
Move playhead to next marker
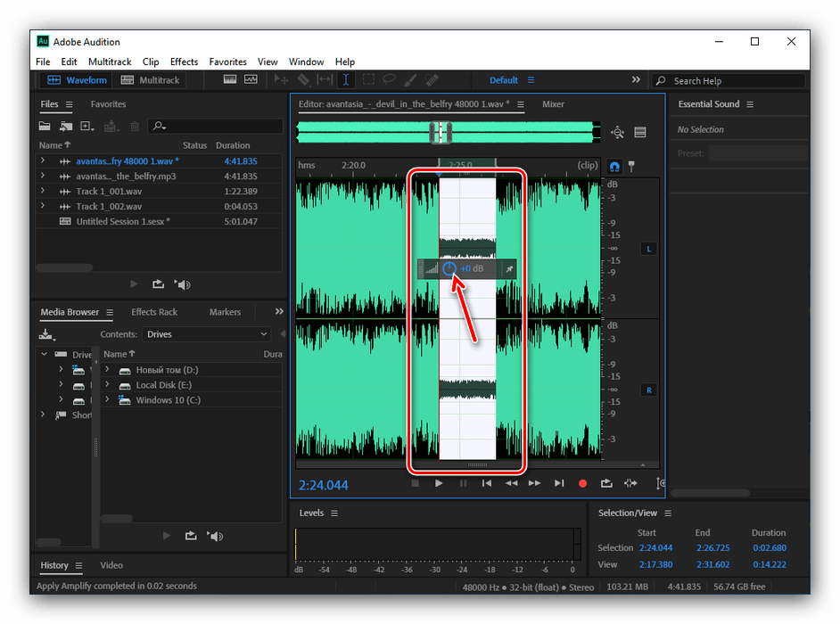(x=558, y=483)
